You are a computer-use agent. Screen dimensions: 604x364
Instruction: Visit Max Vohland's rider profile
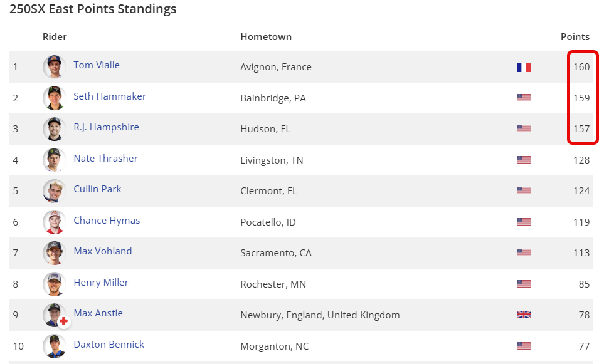[103, 251]
